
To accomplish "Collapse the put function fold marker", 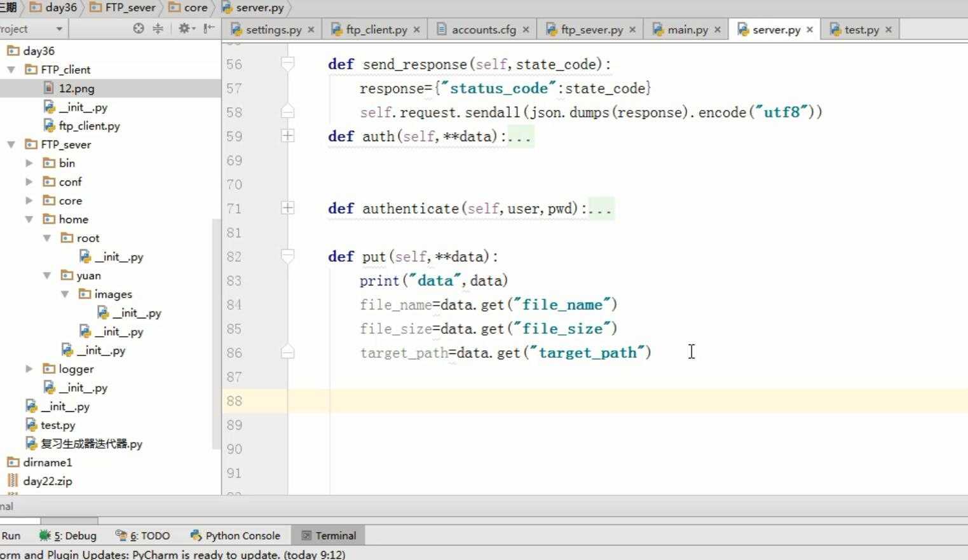I will [x=287, y=256].
